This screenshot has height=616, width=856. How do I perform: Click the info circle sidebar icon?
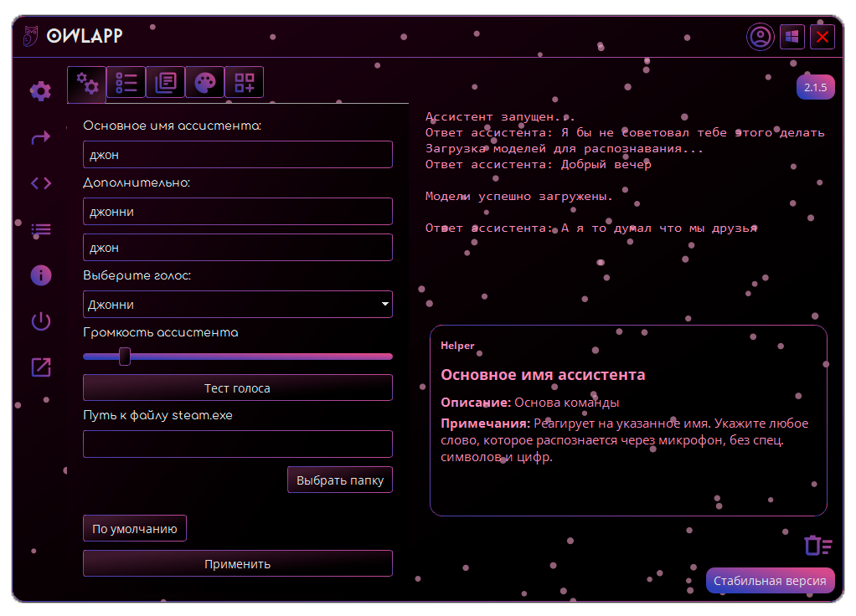40,275
